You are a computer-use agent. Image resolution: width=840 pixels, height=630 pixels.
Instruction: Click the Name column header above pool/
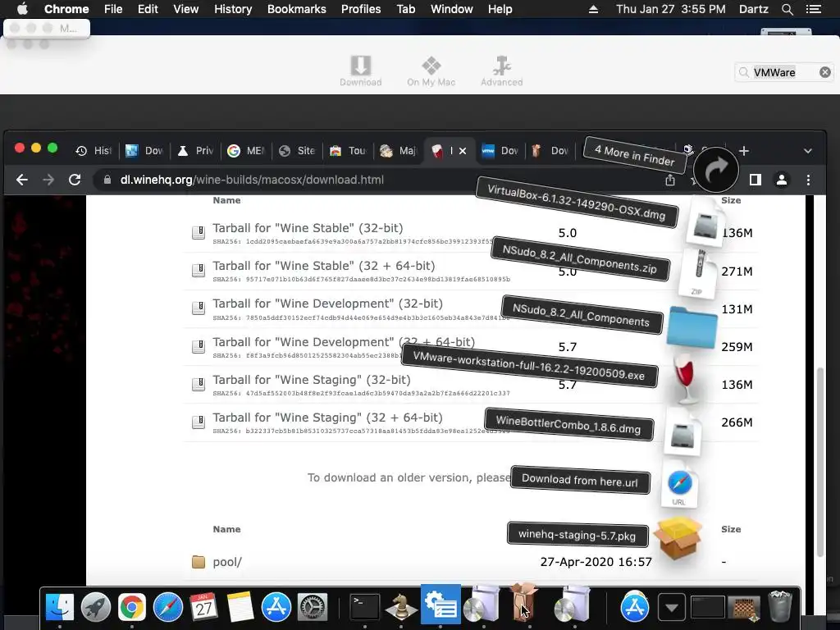226,529
